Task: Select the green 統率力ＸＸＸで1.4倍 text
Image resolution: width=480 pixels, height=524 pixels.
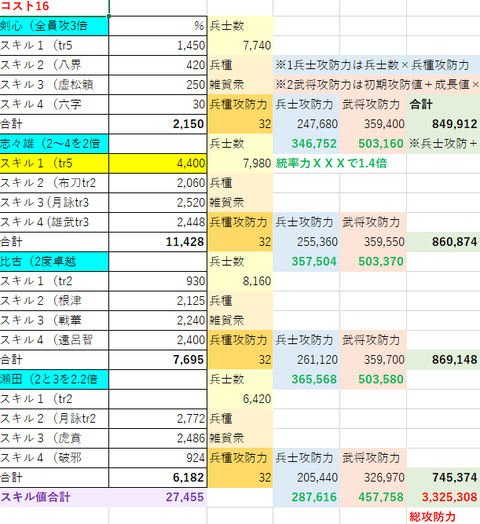Action: (331, 163)
